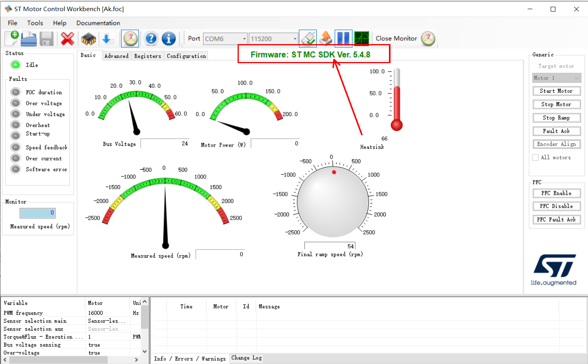
Task: Click the Save floppy disk icon
Action: pos(46,39)
